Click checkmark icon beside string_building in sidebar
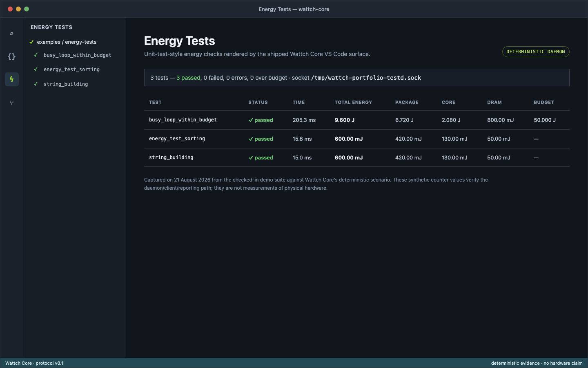Viewport: 588px width, 368px height. click(36, 84)
